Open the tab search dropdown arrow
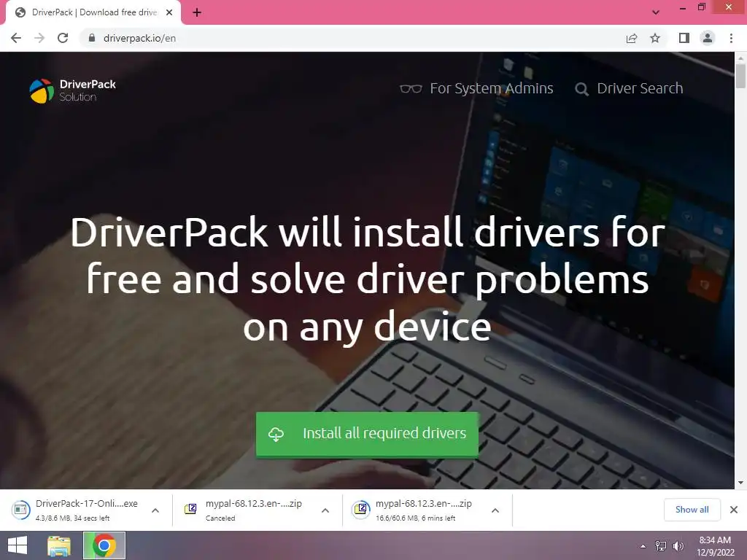 (x=656, y=12)
